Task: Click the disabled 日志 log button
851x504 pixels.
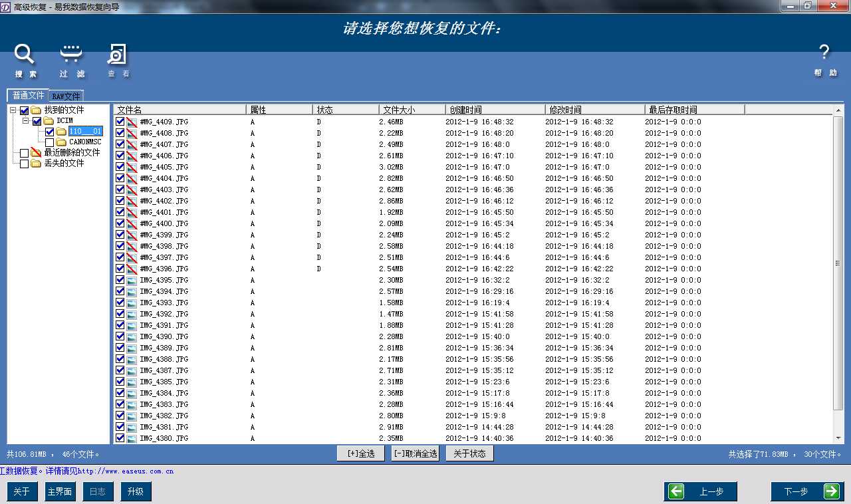Action: [x=98, y=491]
